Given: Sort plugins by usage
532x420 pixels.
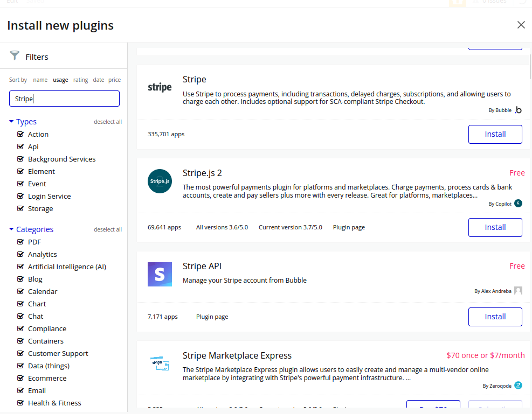Looking at the screenshot, I should (x=60, y=80).
